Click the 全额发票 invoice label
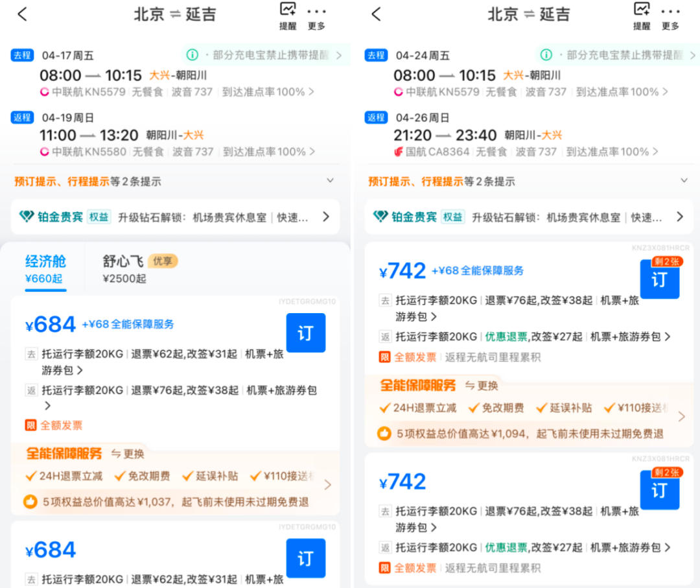Image resolution: width=700 pixels, height=588 pixels. point(62,425)
